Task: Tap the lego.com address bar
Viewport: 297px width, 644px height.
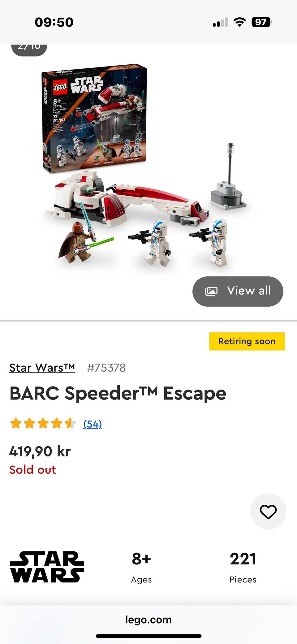Action: pyautogui.click(x=148, y=620)
